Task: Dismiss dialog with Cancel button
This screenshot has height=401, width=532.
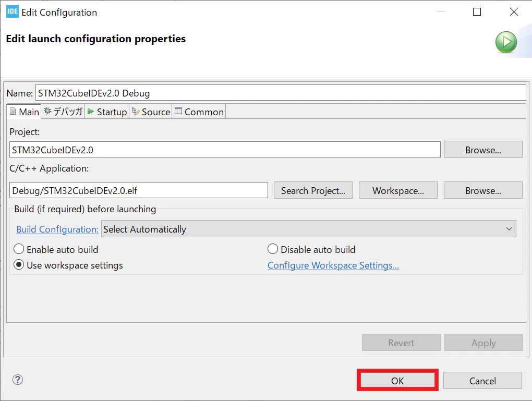Action: point(482,380)
